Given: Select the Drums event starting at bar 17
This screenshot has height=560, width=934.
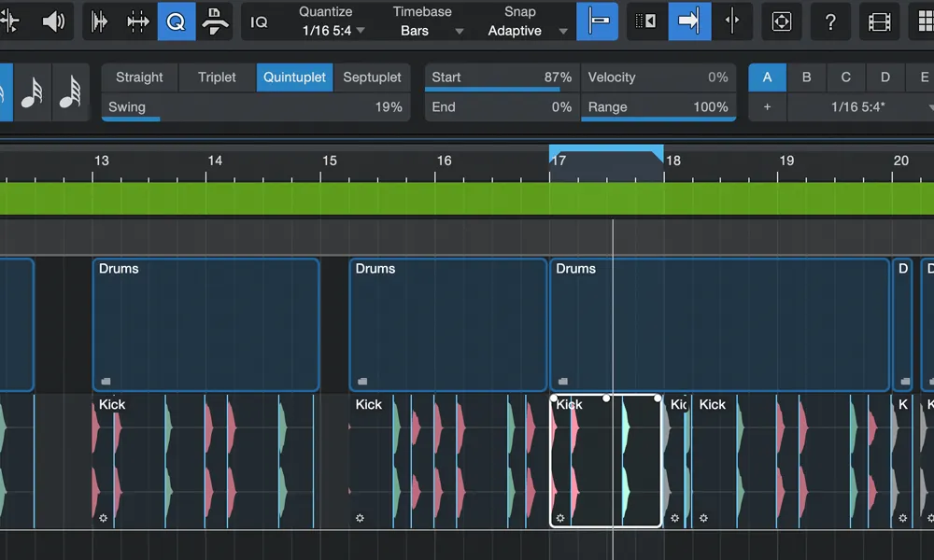Looking at the screenshot, I should (x=719, y=325).
